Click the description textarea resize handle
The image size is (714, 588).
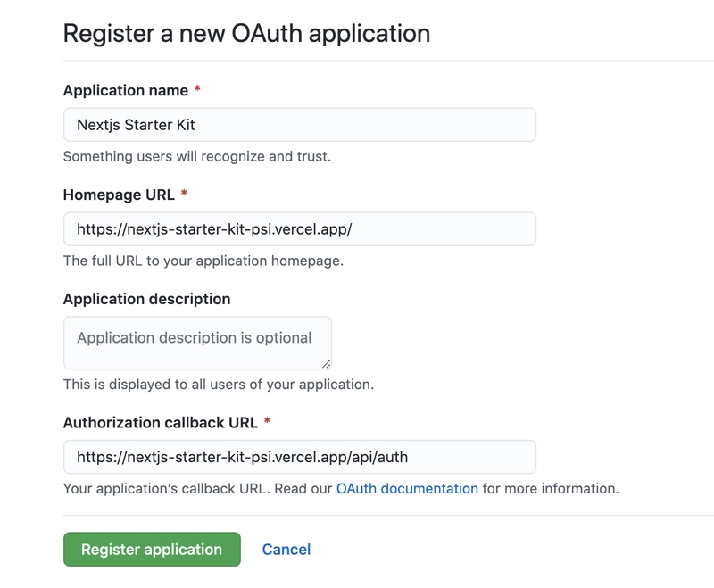coord(326,364)
